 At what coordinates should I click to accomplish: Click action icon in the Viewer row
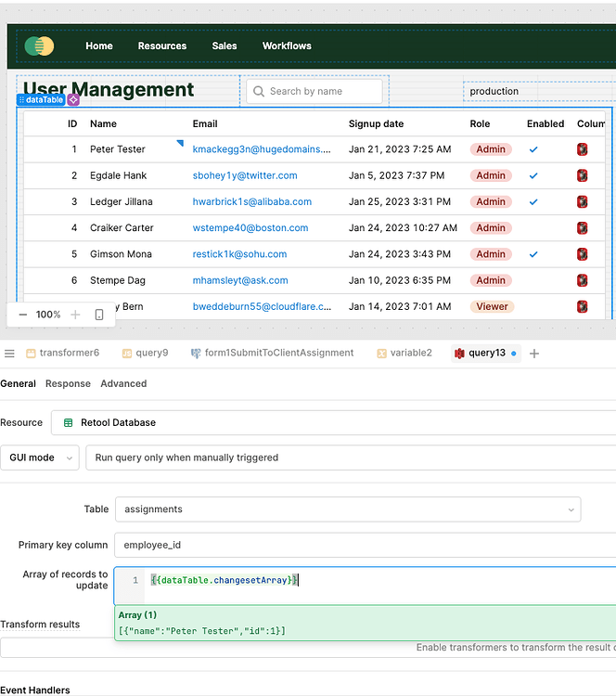pos(583,306)
